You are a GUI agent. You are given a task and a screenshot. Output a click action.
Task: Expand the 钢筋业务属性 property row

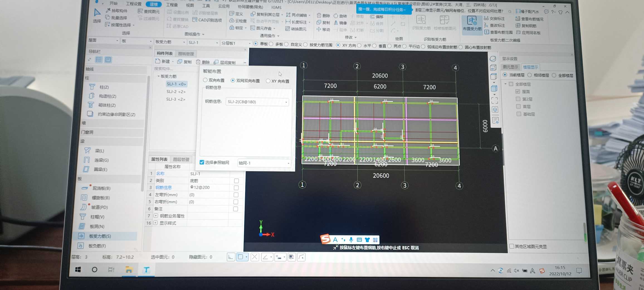tap(156, 216)
